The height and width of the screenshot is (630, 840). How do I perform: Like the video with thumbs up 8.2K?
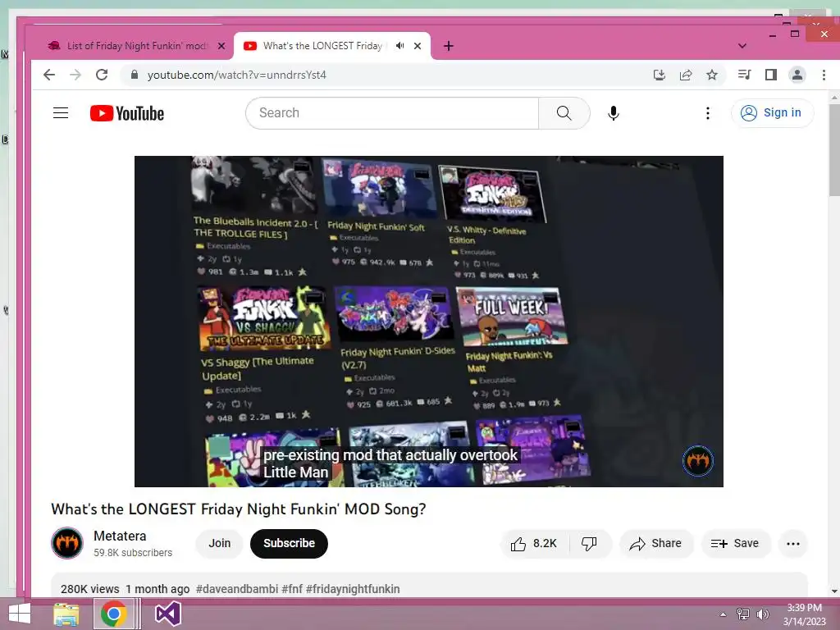point(533,544)
